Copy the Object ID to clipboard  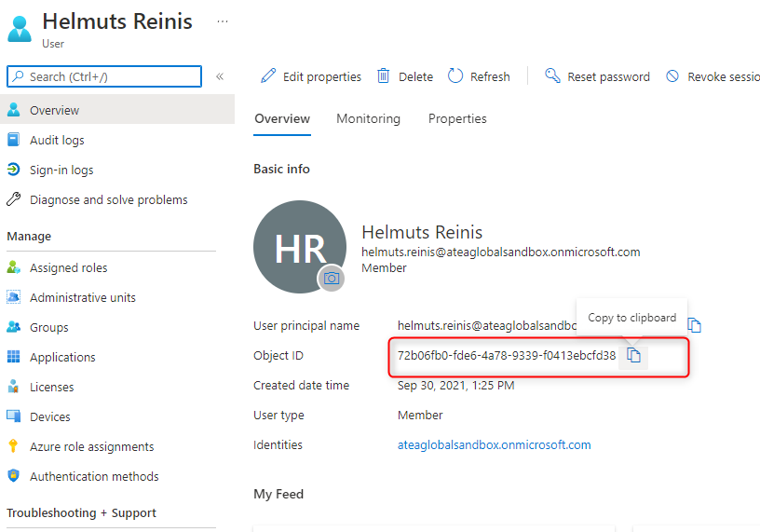pos(633,356)
